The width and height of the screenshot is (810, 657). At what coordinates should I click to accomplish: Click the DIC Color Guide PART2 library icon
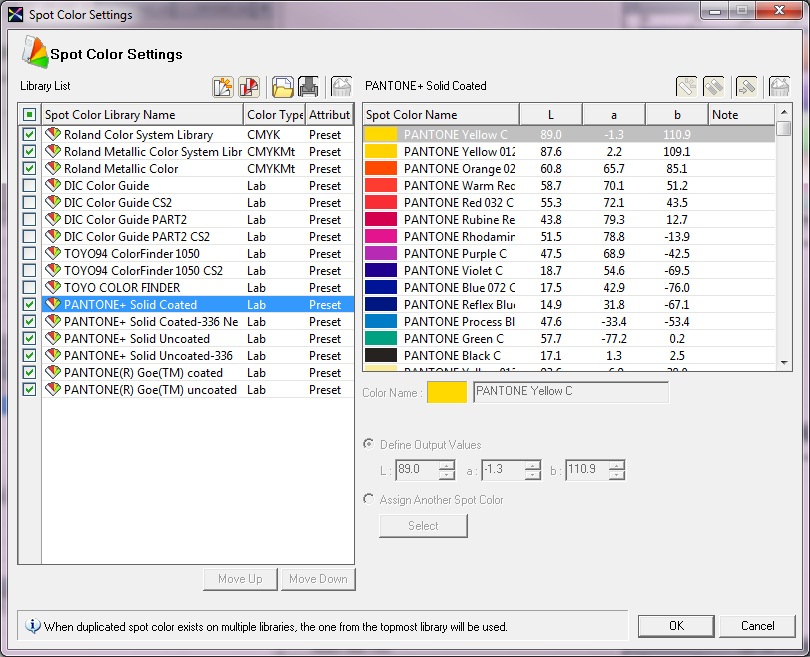pyautogui.click(x=53, y=220)
